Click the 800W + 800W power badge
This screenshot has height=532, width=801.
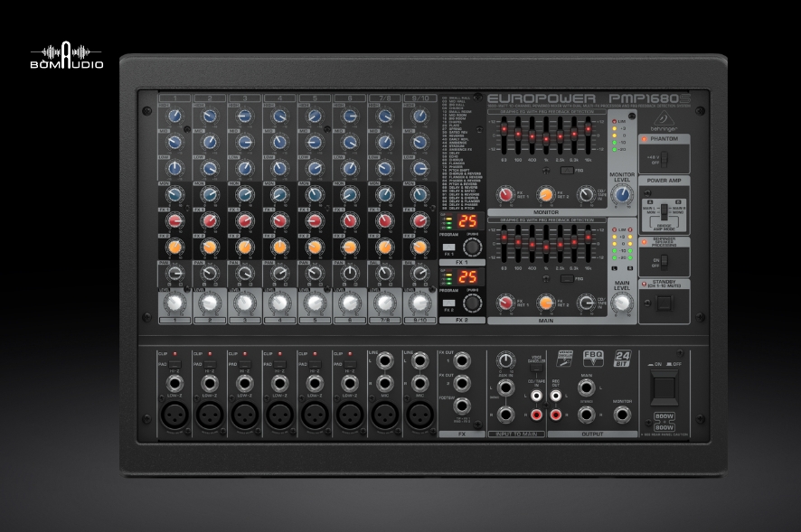[x=664, y=422]
